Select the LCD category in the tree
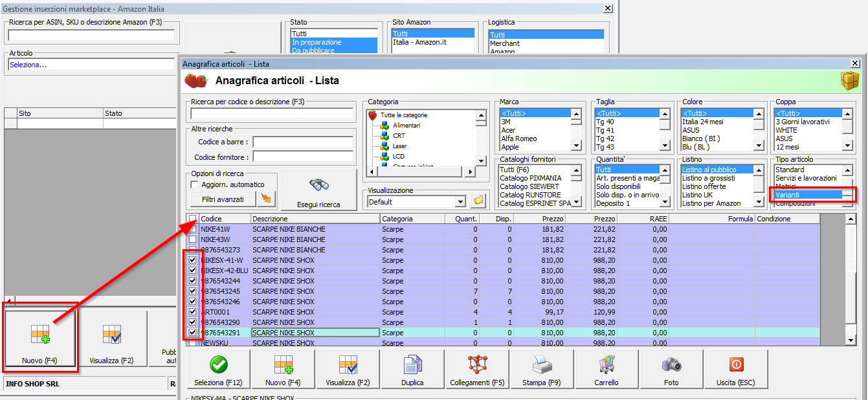This screenshot has height=400, width=868. click(399, 157)
